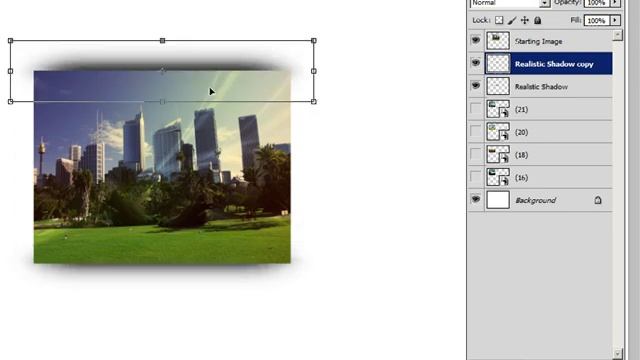Click the middle-right transform handle
Screen dimensions: 640x360
coord(313,71)
